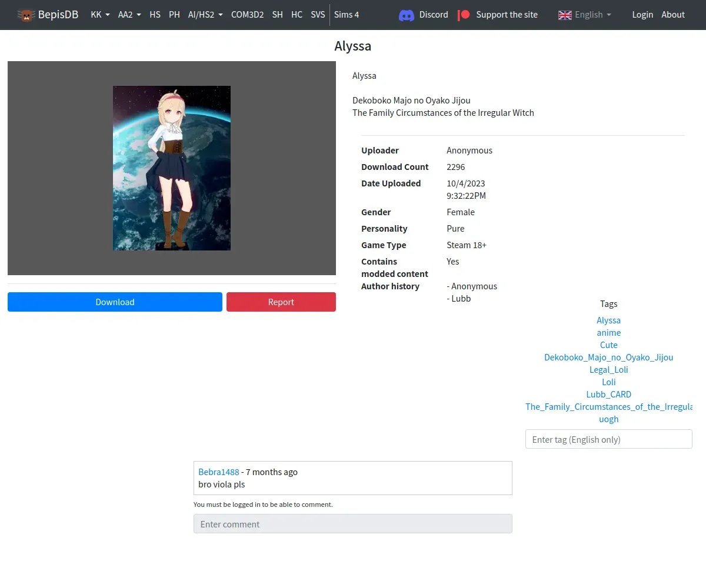706x588 pixels.
Task: Click the BepisDB logo icon
Action: click(26, 15)
